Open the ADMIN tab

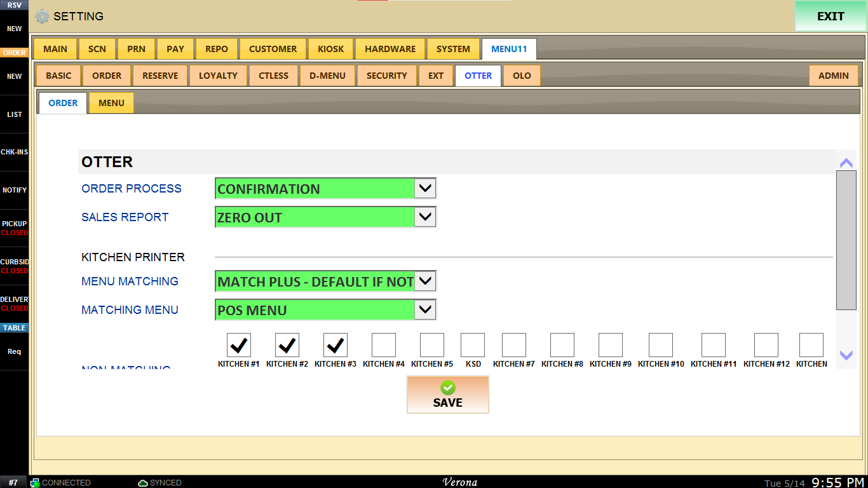click(834, 76)
